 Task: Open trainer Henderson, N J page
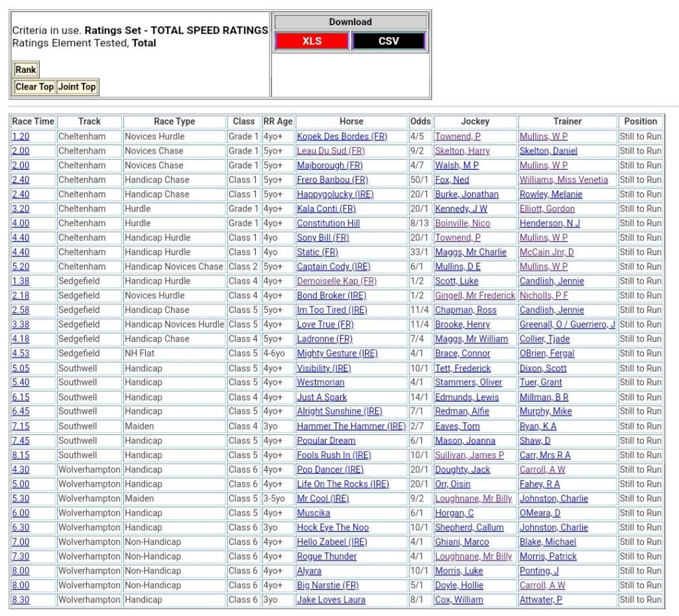click(549, 223)
